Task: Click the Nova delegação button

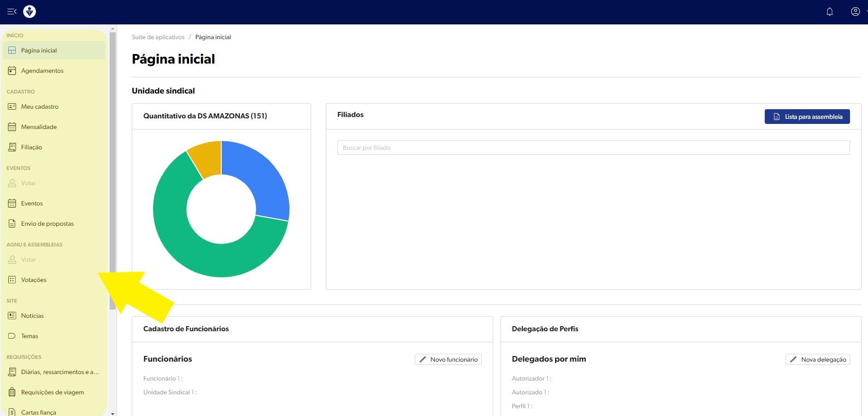Action: pyautogui.click(x=817, y=359)
